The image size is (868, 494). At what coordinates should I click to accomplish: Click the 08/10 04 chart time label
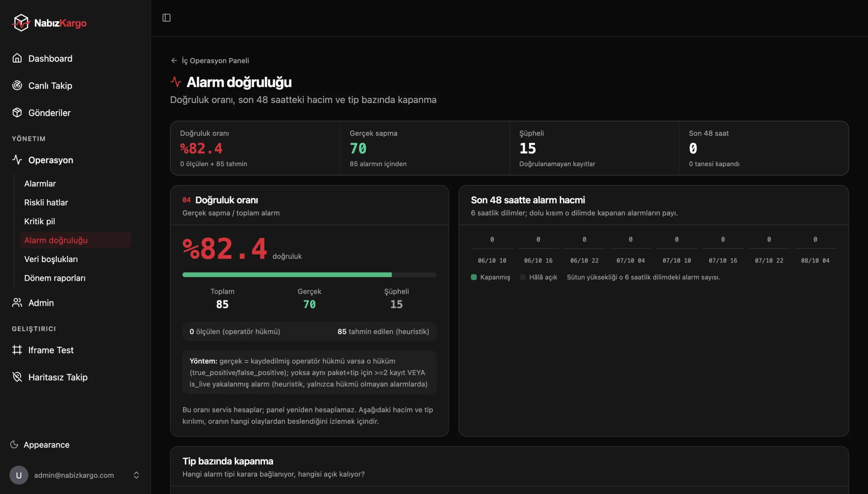pos(815,261)
